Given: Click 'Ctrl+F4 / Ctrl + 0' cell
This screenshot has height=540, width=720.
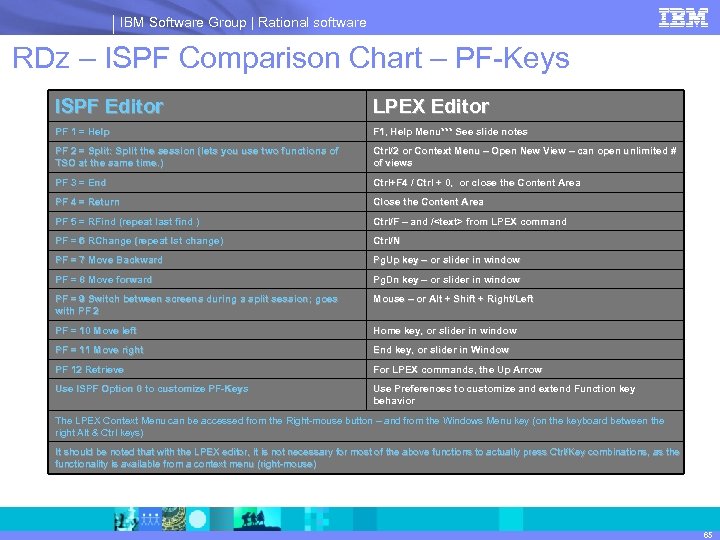Looking at the screenshot, I should [525, 183].
